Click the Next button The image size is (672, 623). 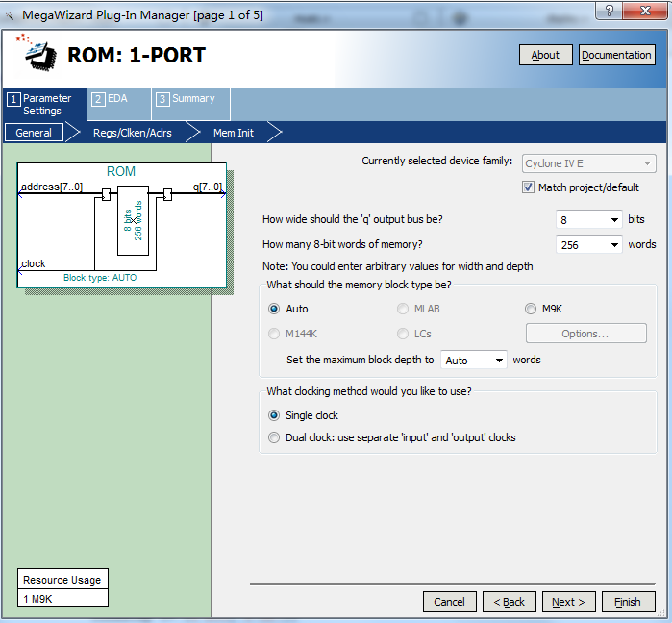pyautogui.click(x=568, y=602)
